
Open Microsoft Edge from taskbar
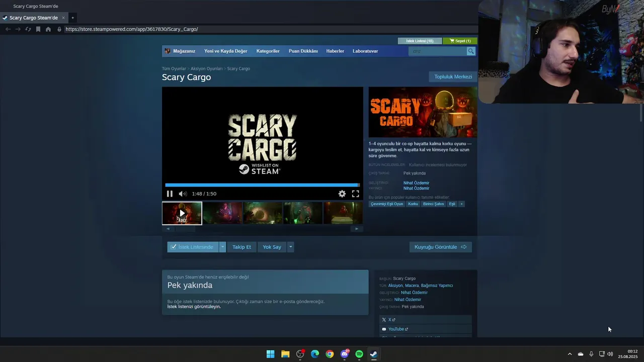(x=315, y=354)
